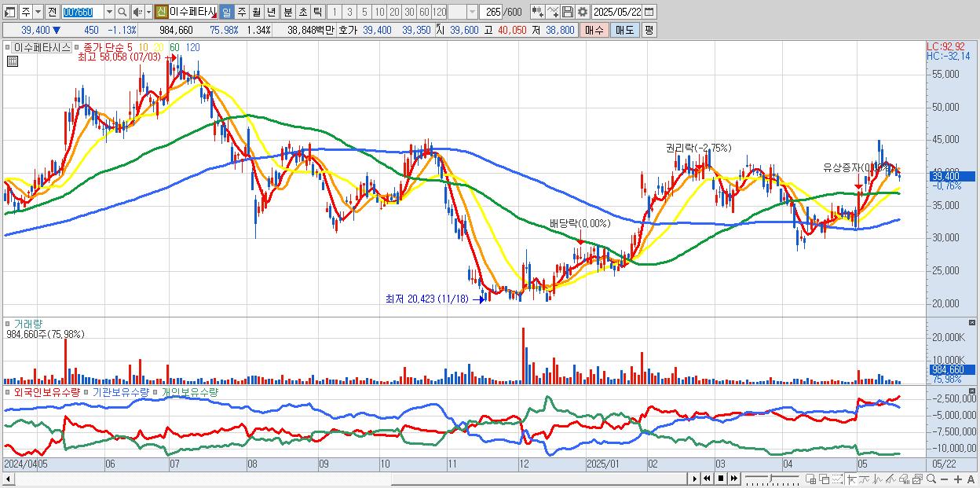Play chart replay with the play button
The image size is (980, 488).
click(695, 479)
